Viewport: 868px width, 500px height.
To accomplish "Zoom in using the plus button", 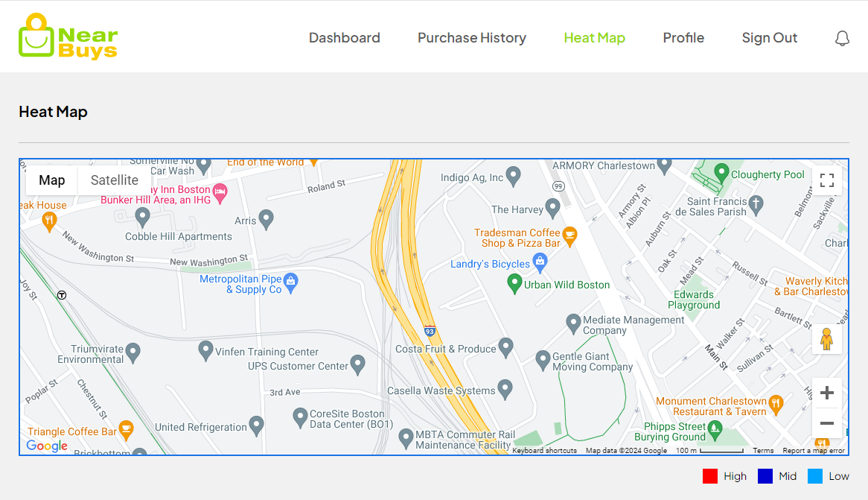I will (826, 393).
